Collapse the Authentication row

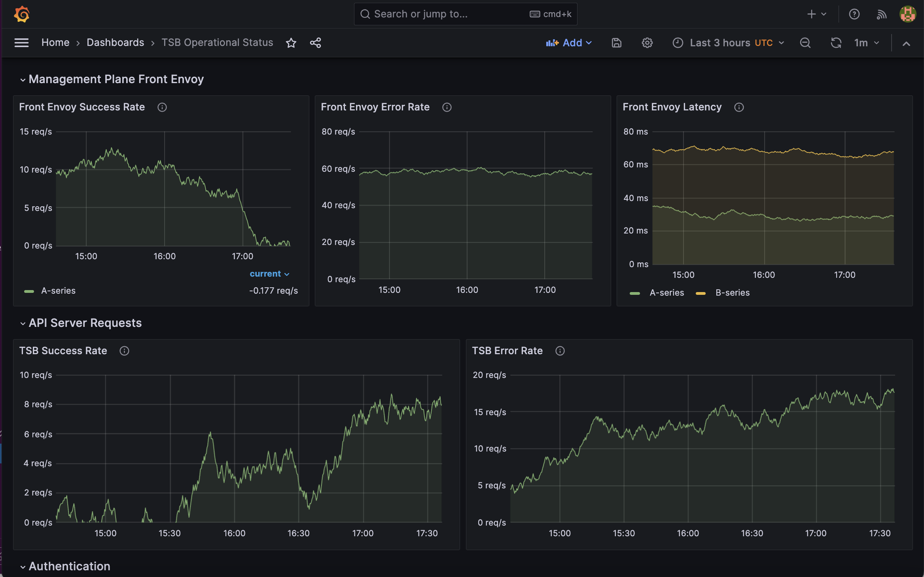[x=65, y=567]
